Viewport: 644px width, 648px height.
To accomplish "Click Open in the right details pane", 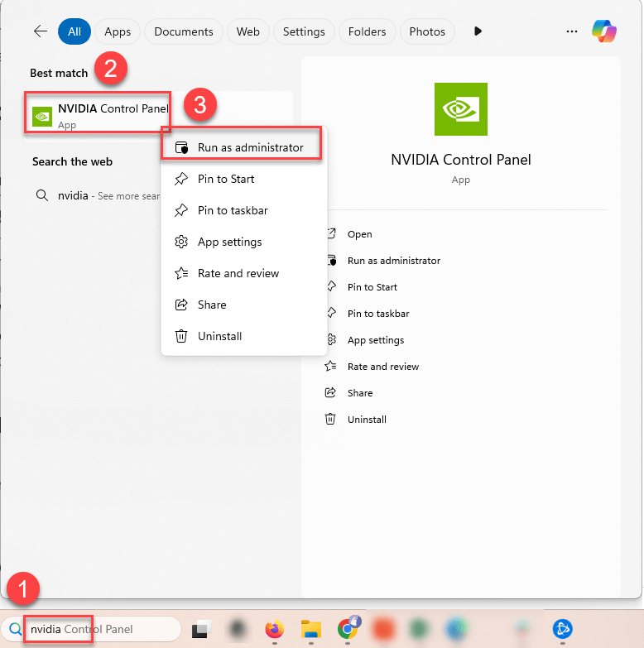I will 359,234.
